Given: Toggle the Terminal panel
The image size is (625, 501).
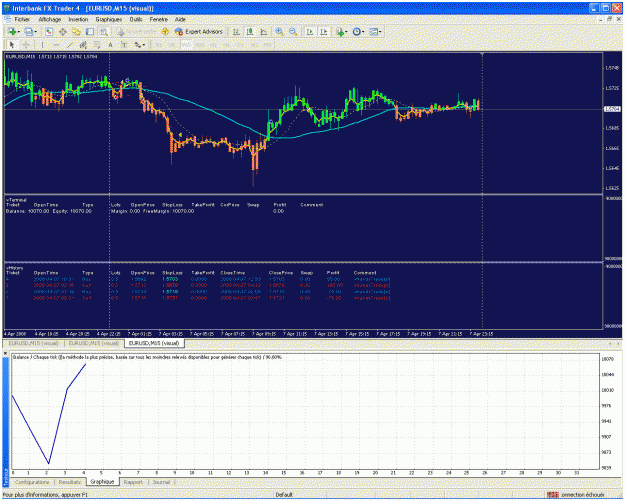Looking at the screenshot, I should pyautogui.click(x=90, y=31).
